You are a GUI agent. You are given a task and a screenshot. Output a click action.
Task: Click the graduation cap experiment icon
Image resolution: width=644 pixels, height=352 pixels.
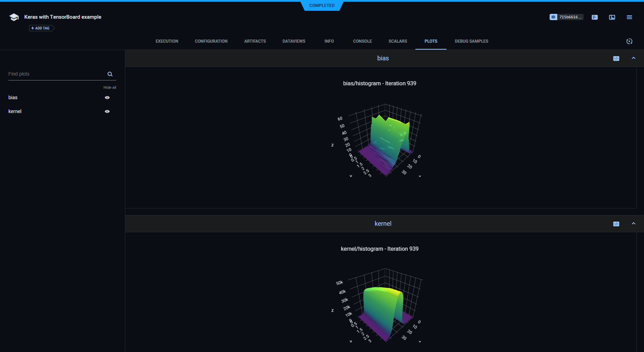click(14, 17)
